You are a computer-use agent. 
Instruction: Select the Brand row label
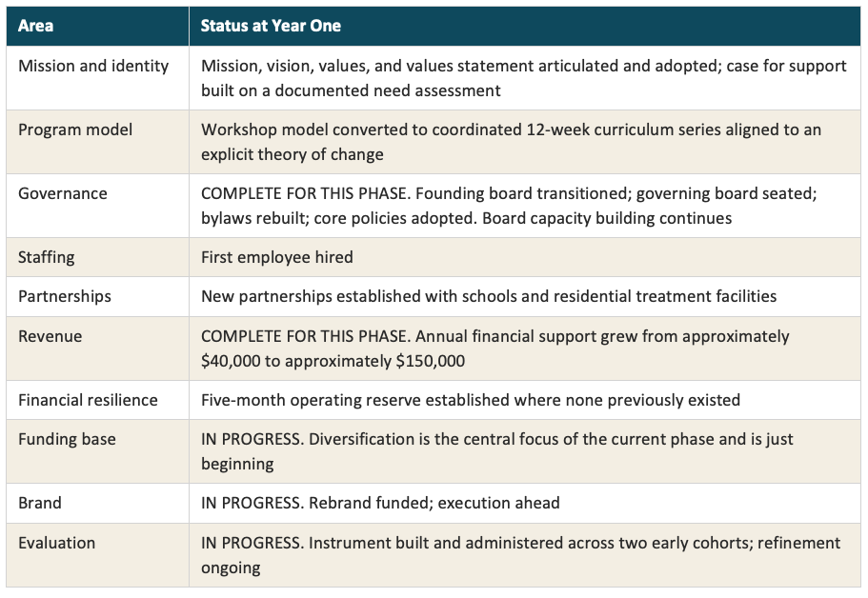(40, 503)
